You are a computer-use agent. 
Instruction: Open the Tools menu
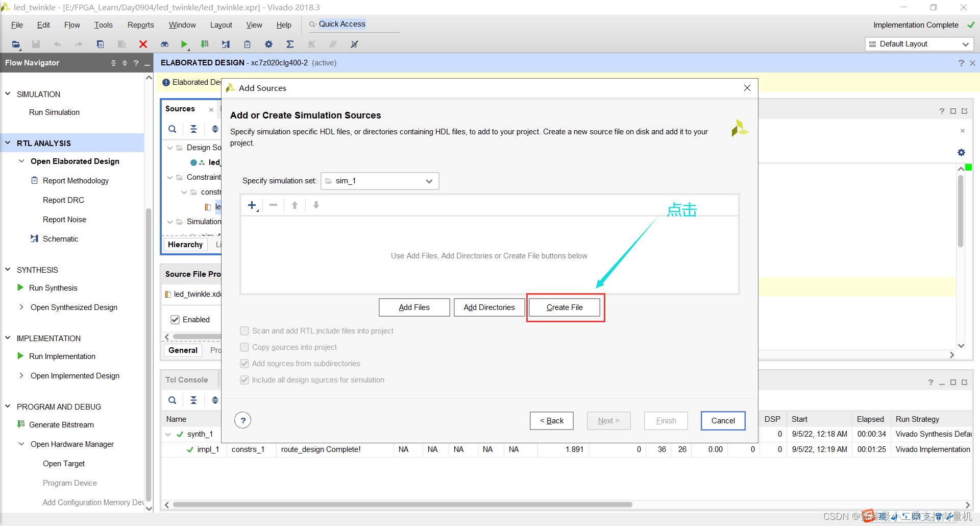tap(103, 25)
